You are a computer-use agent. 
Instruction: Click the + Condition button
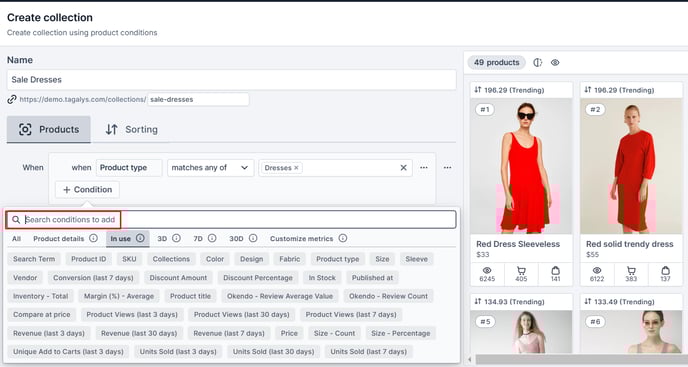pos(87,190)
